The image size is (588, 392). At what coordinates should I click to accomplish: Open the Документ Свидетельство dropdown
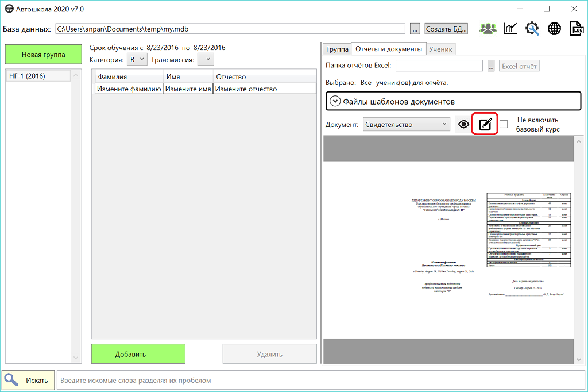(x=407, y=124)
